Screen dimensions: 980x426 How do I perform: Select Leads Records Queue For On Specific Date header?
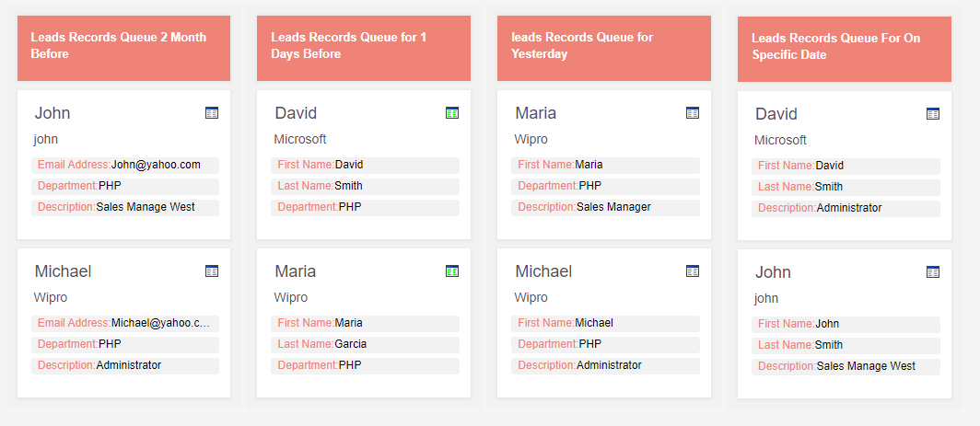coord(845,49)
